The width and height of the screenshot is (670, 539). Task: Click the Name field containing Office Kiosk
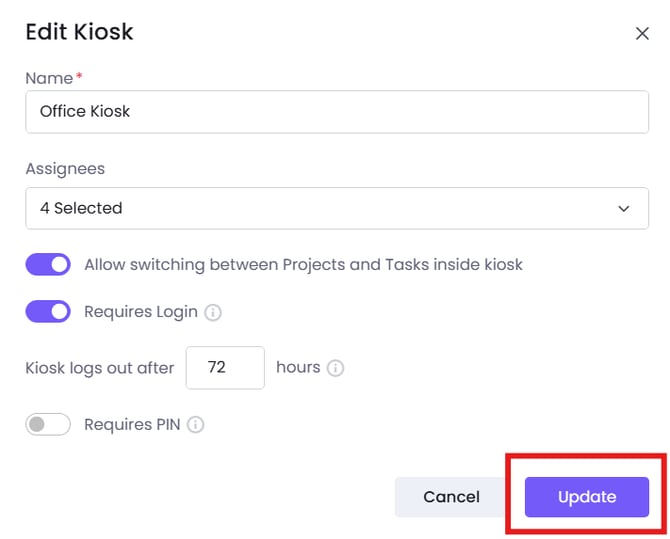tap(336, 111)
